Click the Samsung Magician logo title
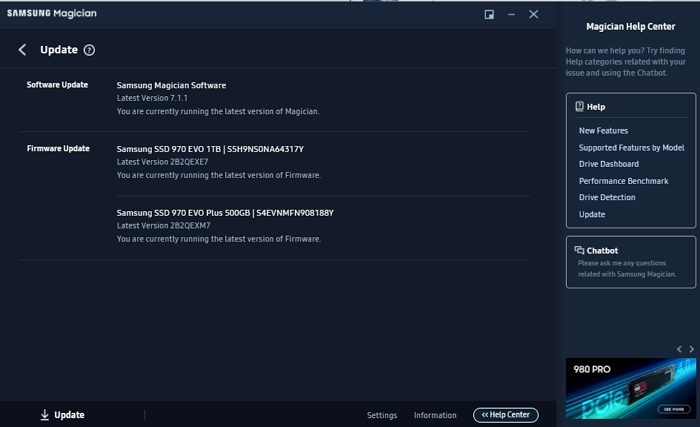The width and height of the screenshot is (700, 427). [52, 13]
